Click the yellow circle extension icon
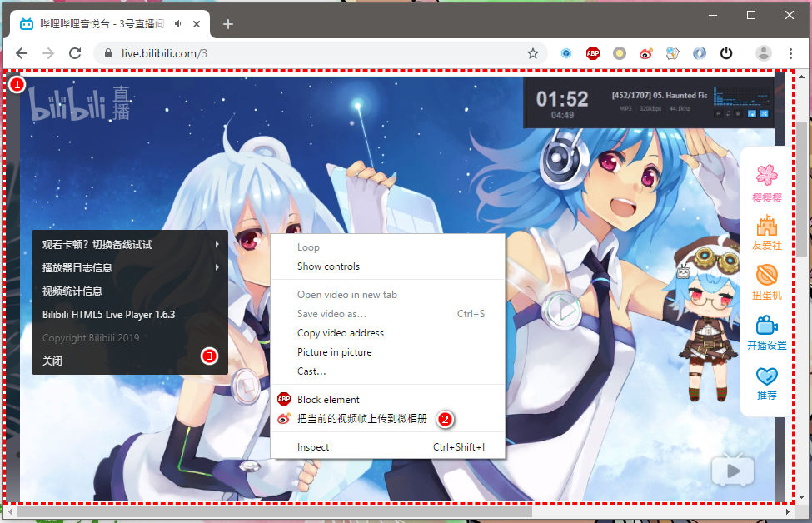This screenshot has width=812, height=523. coord(620,53)
